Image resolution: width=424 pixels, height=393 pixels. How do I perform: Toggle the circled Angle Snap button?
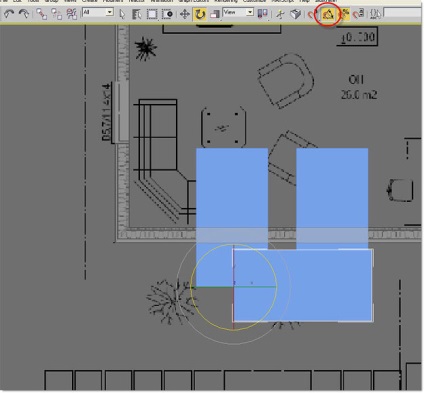pos(328,14)
